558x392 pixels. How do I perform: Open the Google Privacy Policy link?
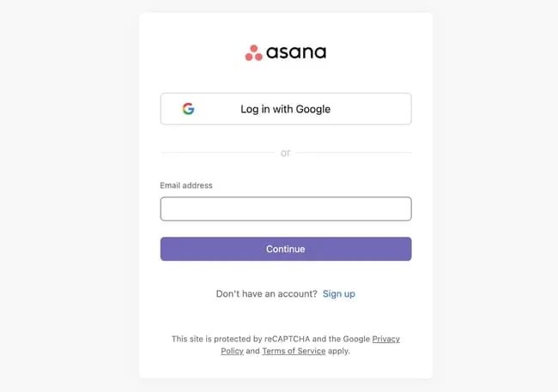(385, 339)
